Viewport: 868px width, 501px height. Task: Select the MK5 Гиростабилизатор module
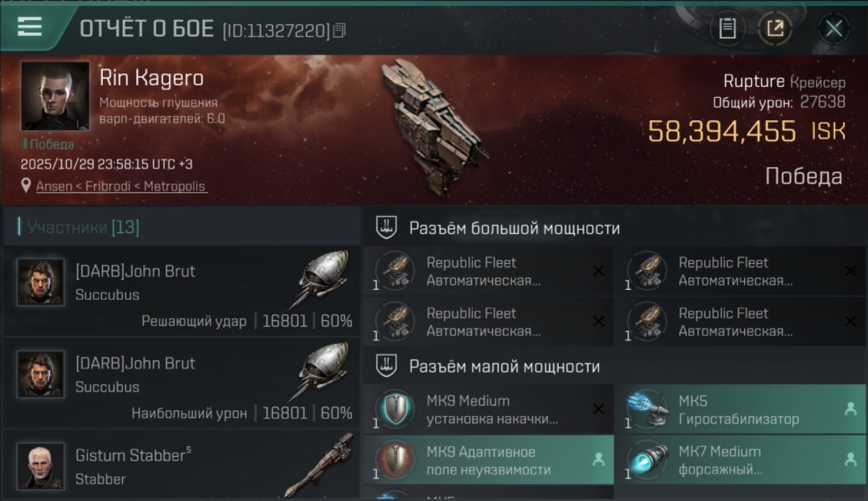coord(740,409)
